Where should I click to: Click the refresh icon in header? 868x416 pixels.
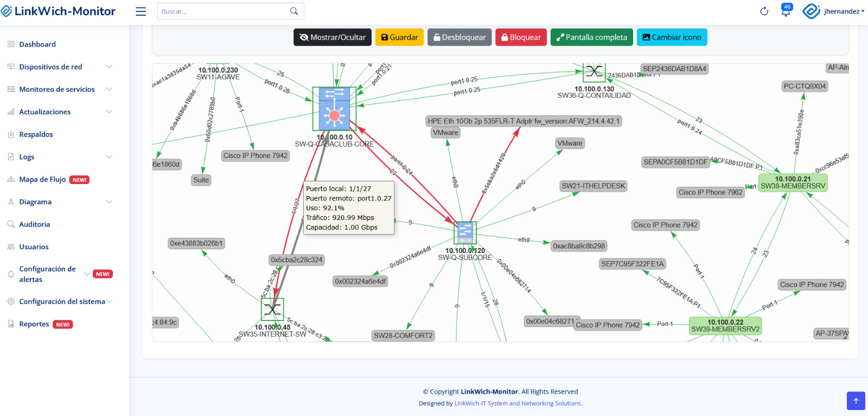point(764,11)
